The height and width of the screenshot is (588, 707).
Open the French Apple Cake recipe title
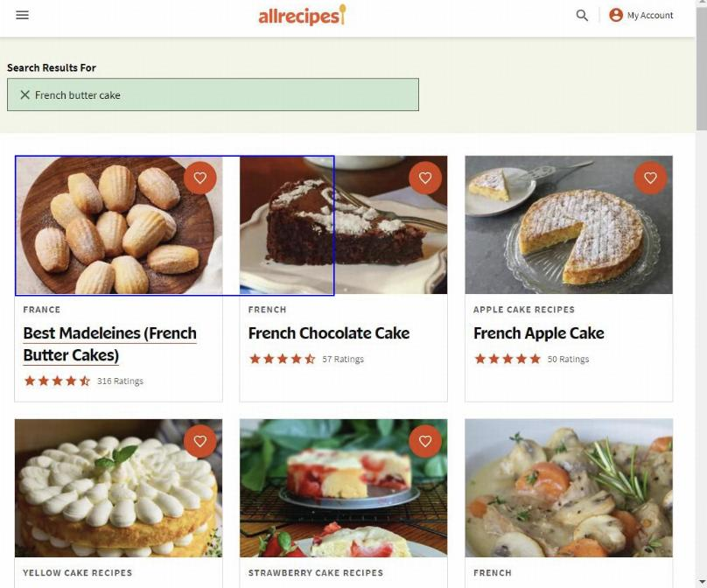tap(539, 333)
